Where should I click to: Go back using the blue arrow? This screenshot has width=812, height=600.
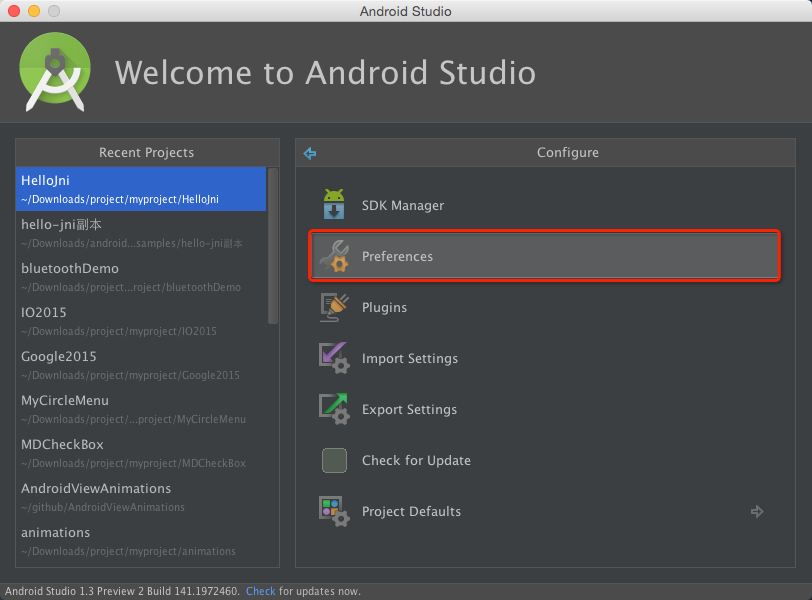pos(310,153)
